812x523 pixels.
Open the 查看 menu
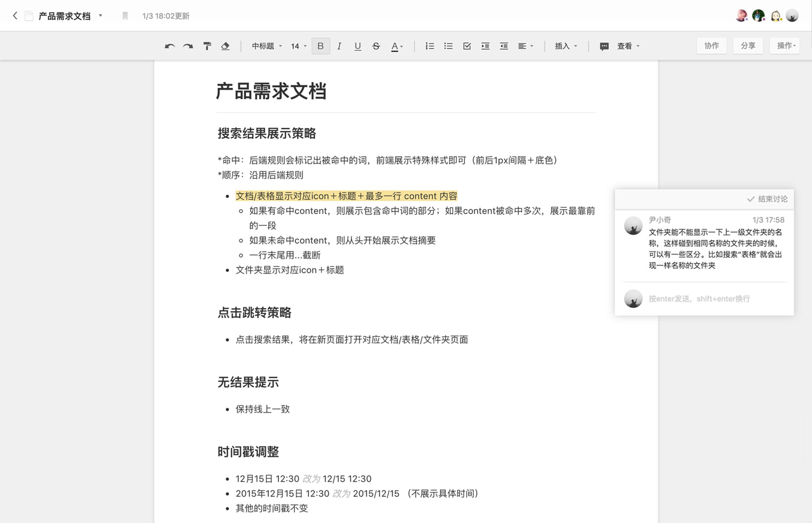628,46
